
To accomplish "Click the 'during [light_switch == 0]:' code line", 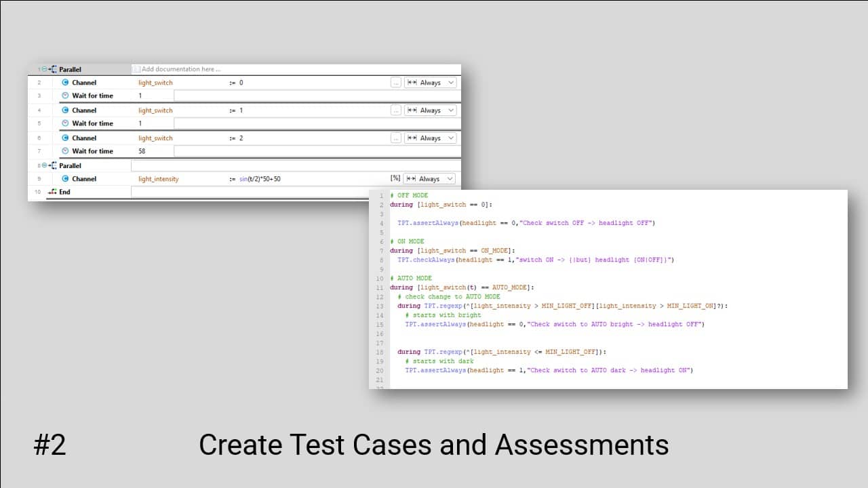I will tap(441, 205).
